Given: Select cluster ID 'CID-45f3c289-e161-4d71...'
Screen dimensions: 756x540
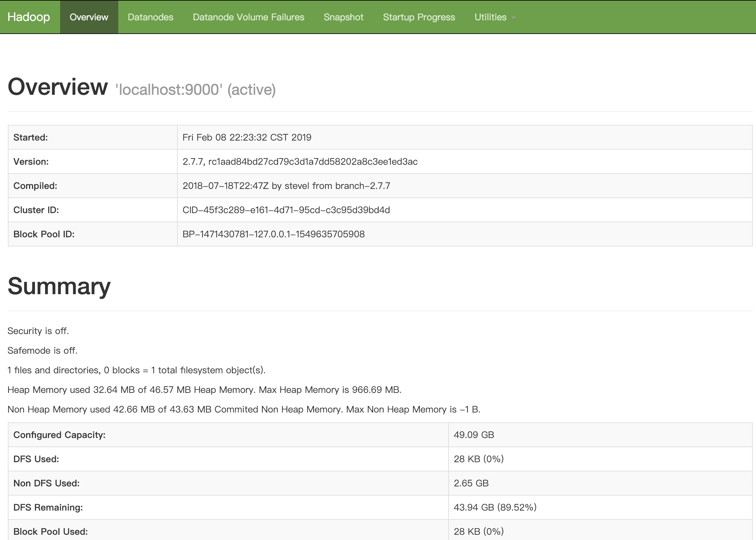Looking at the screenshot, I should pyautogui.click(x=286, y=210).
